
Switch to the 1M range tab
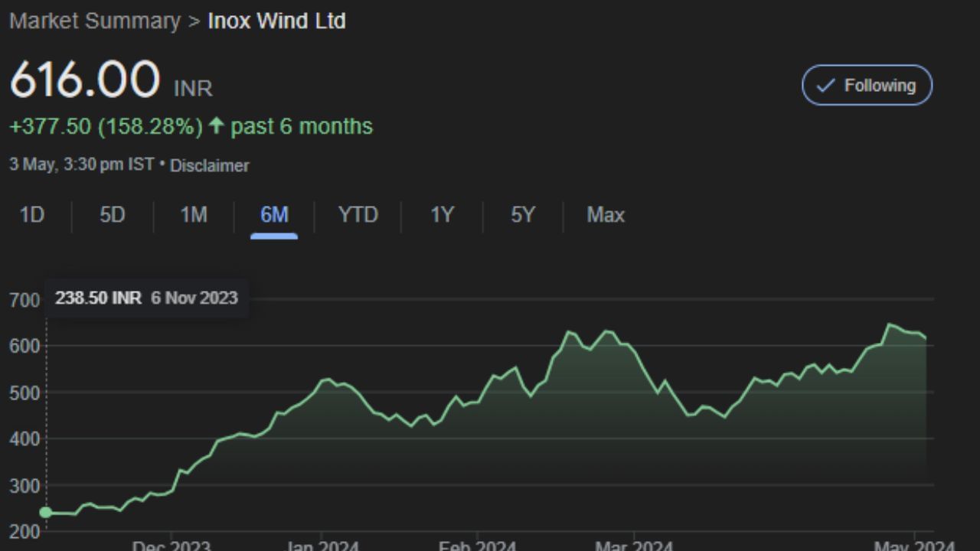[194, 215]
